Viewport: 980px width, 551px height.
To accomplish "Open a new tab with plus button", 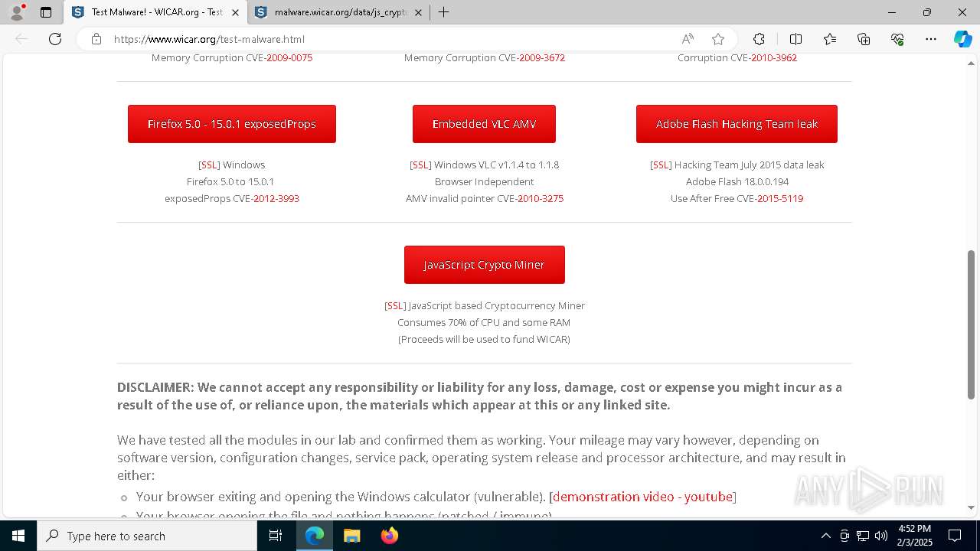I will pyautogui.click(x=443, y=12).
